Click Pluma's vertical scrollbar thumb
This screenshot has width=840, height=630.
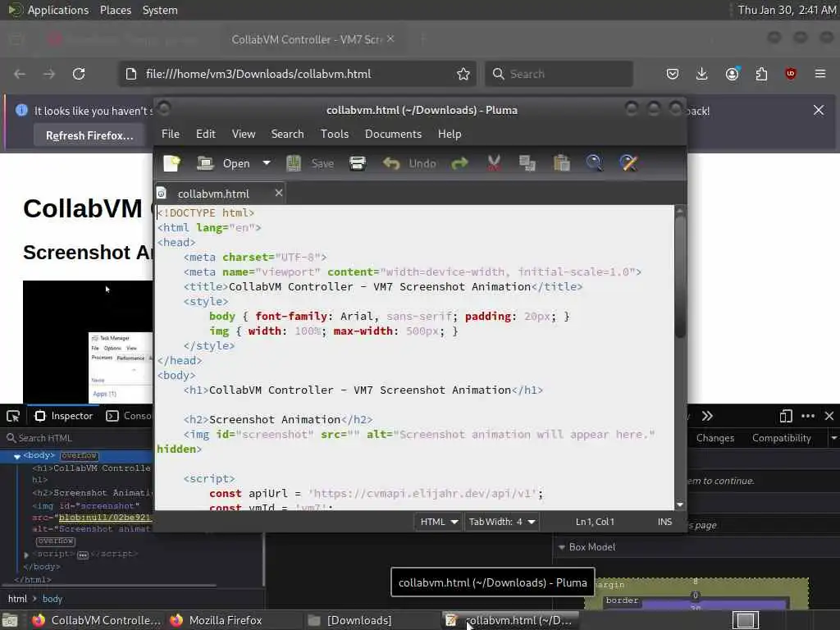pyautogui.click(x=680, y=276)
